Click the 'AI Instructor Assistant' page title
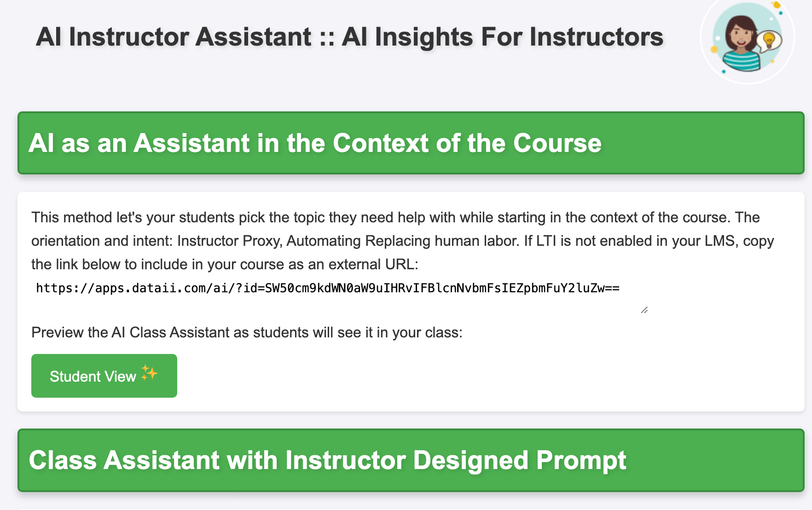812x510 pixels. pos(174,37)
